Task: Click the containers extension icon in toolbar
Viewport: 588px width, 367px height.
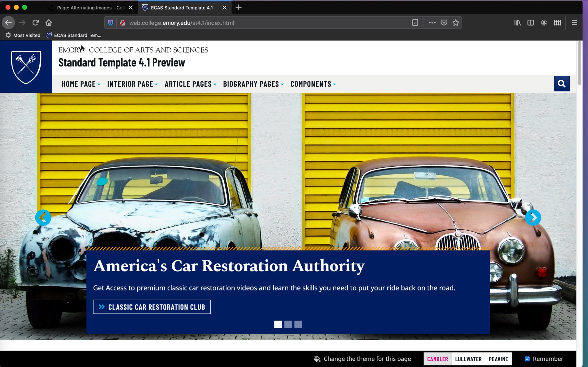Action: click(x=557, y=23)
